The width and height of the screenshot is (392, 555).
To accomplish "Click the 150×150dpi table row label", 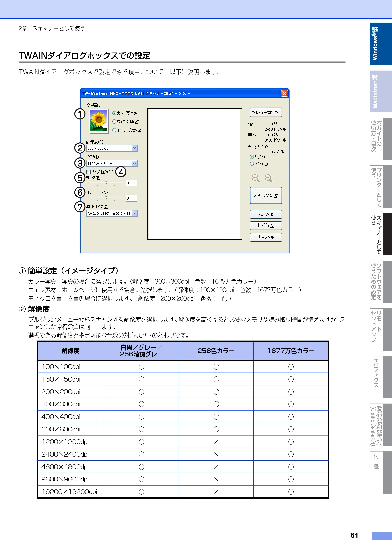I will [61, 379].
